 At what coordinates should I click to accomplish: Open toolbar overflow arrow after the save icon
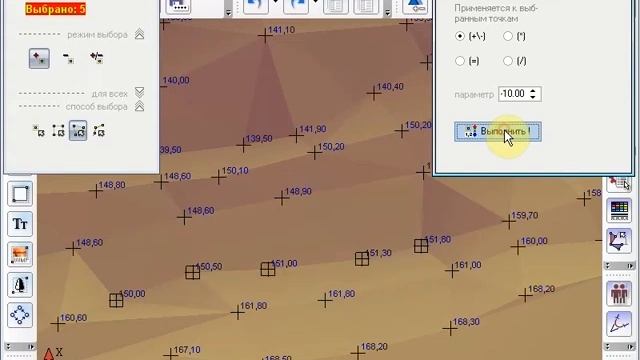click(228, 13)
